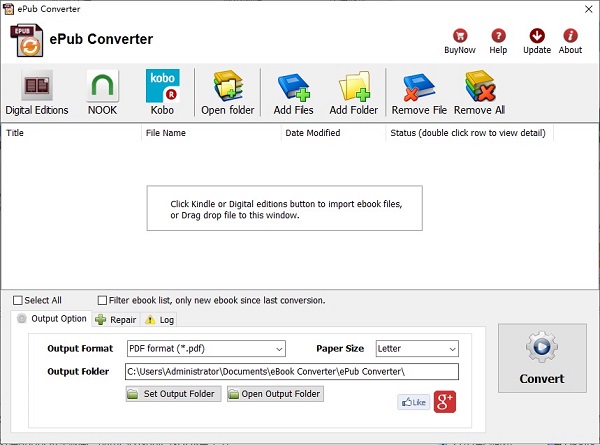Viewport: 600px width, 445px height.
Task: Switch to the Repair tab
Action: click(x=115, y=320)
